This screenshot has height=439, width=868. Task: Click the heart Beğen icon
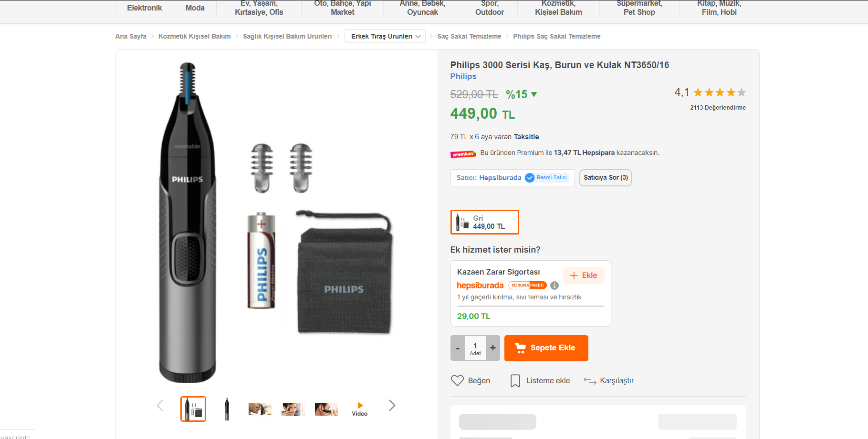[457, 380]
